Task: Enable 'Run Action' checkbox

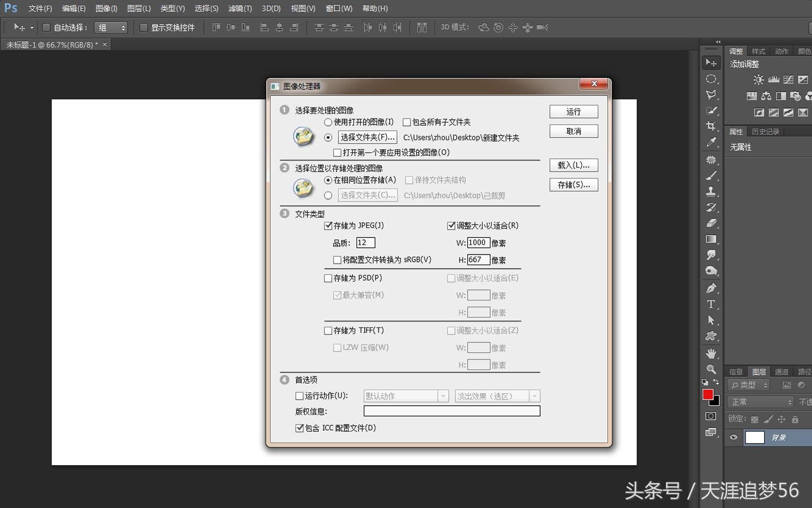Action: (299, 396)
